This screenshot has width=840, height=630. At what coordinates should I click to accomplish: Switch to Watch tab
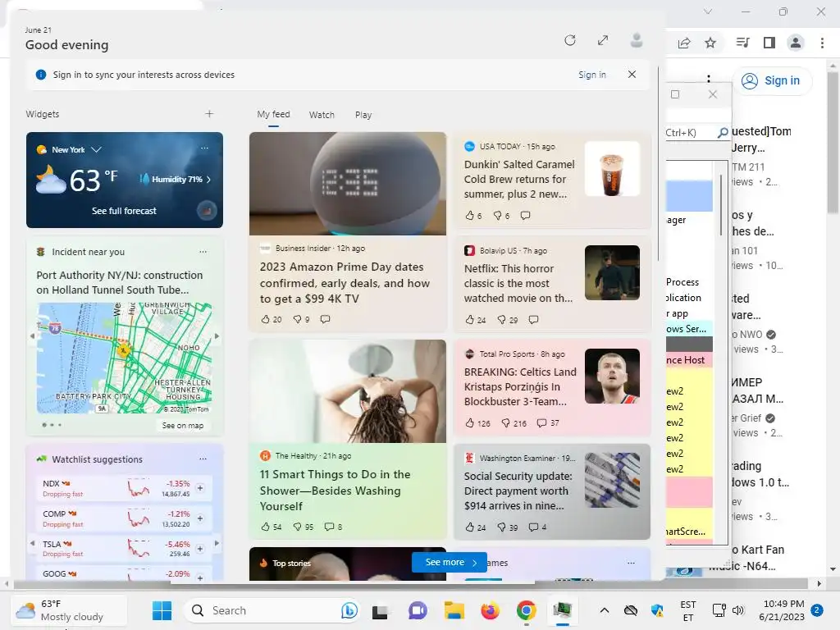coord(322,115)
